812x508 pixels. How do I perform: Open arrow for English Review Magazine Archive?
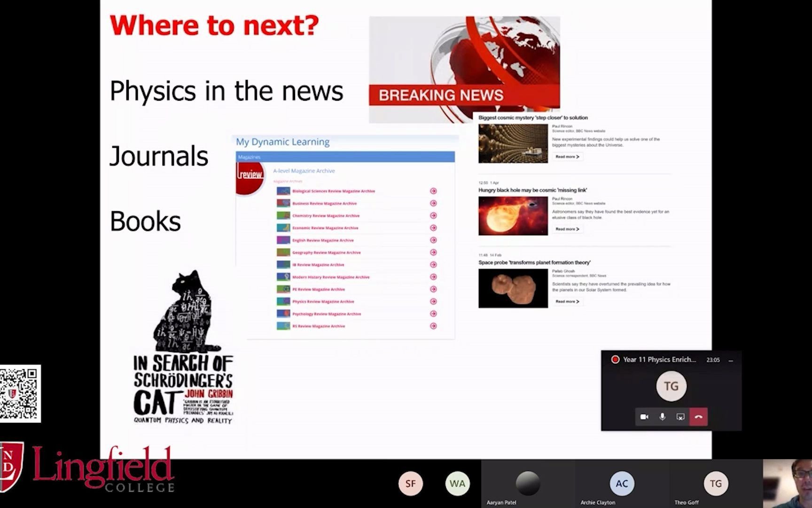[x=433, y=240]
